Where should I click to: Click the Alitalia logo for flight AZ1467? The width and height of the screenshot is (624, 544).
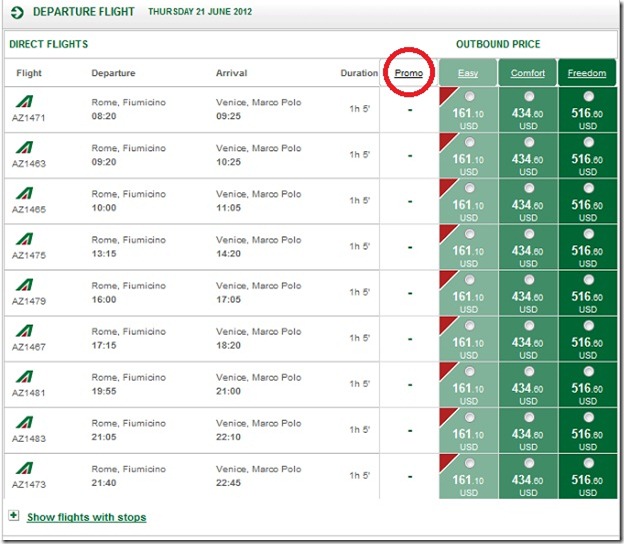click(25, 330)
